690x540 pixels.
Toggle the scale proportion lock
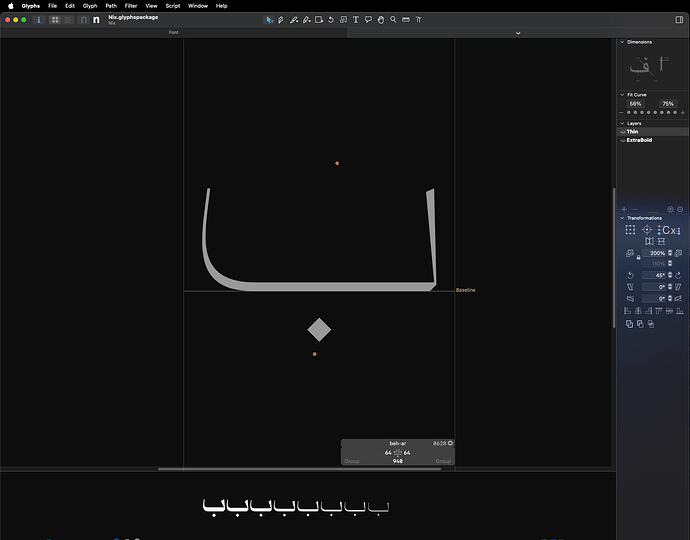[638, 258]
